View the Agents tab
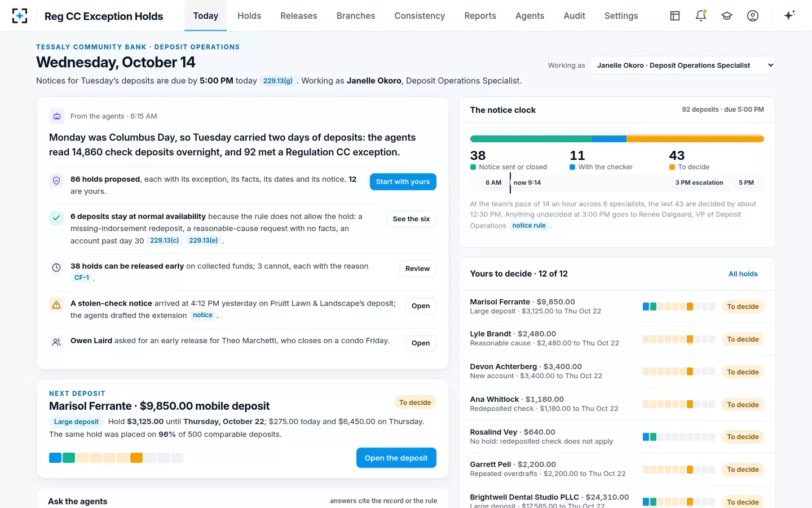This screenshot has width=812, height=508. click(x=530, y=16)
